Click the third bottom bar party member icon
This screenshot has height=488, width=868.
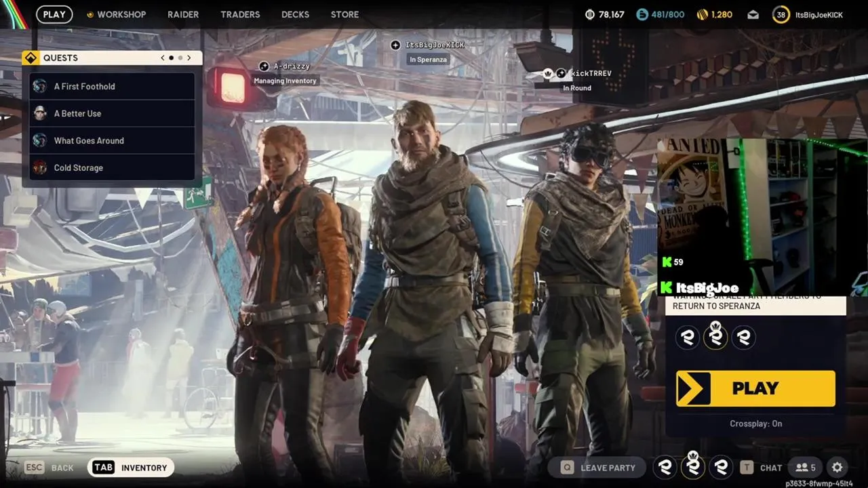721,467
